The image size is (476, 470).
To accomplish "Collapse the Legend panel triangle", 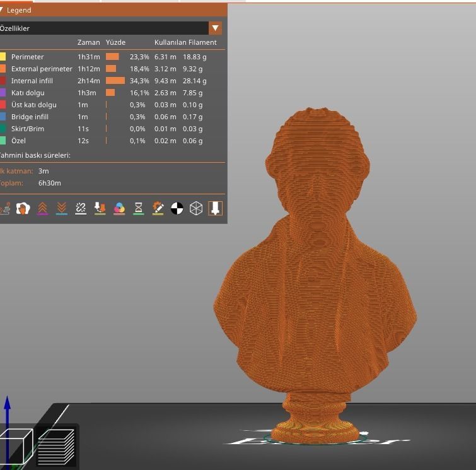I will [x=1, y=10].
